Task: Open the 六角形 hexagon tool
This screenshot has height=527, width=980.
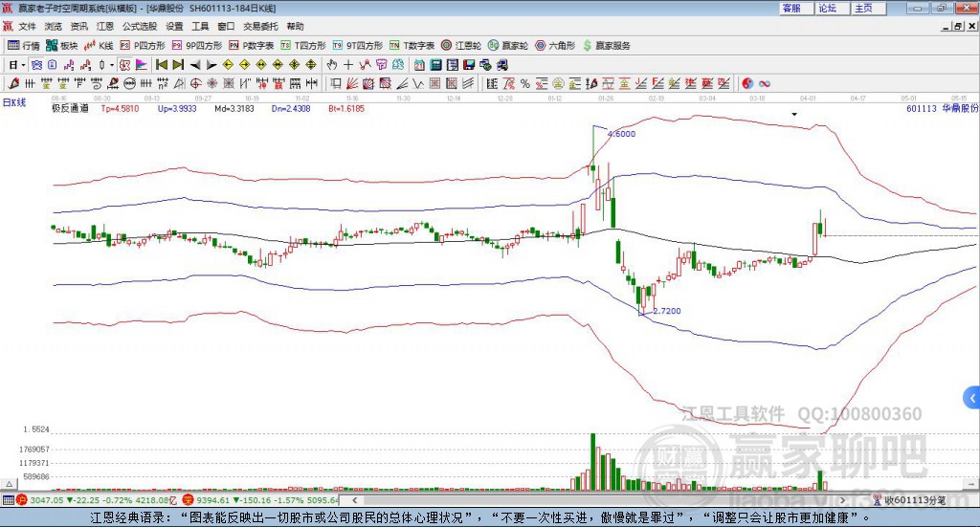Action: point(555,46)
